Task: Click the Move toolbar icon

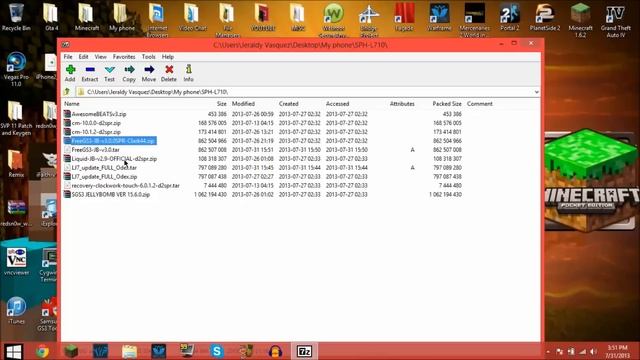Action: pyautogui.click(x=149, y=73)
